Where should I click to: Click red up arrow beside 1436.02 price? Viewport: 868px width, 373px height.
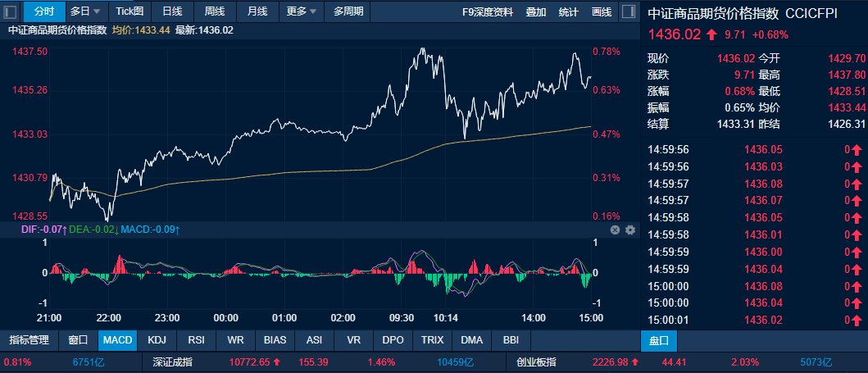711,34
